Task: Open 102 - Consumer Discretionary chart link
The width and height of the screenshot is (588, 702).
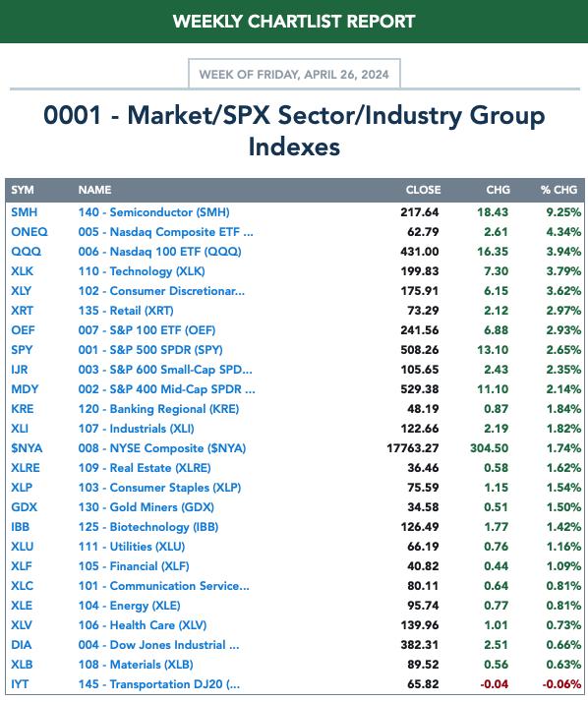Action: 161,291
